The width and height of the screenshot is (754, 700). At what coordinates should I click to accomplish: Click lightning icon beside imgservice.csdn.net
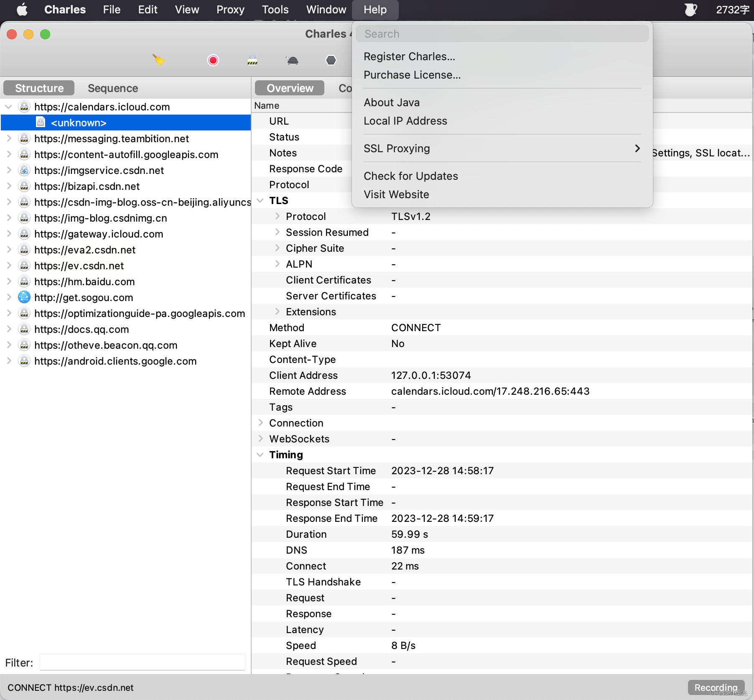point(24,170)
